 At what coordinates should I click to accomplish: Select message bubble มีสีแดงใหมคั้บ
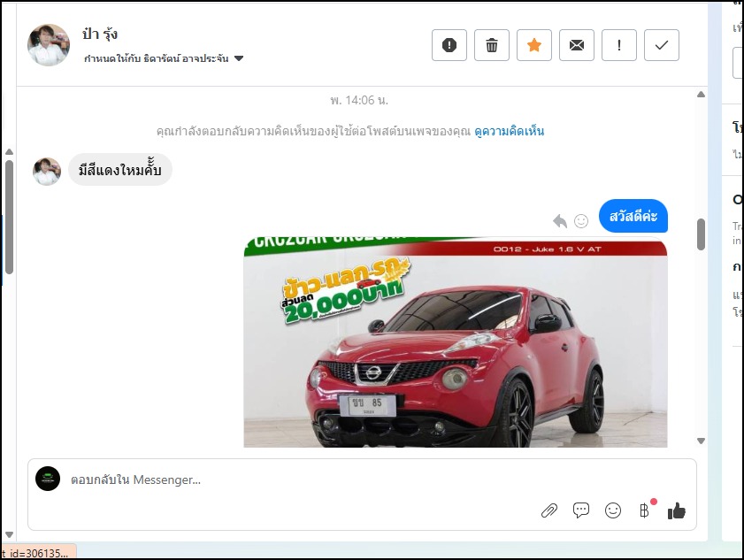tap(120, 170)
